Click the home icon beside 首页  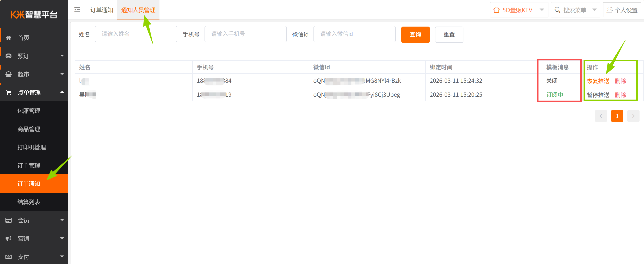click(x=9, y=38)
